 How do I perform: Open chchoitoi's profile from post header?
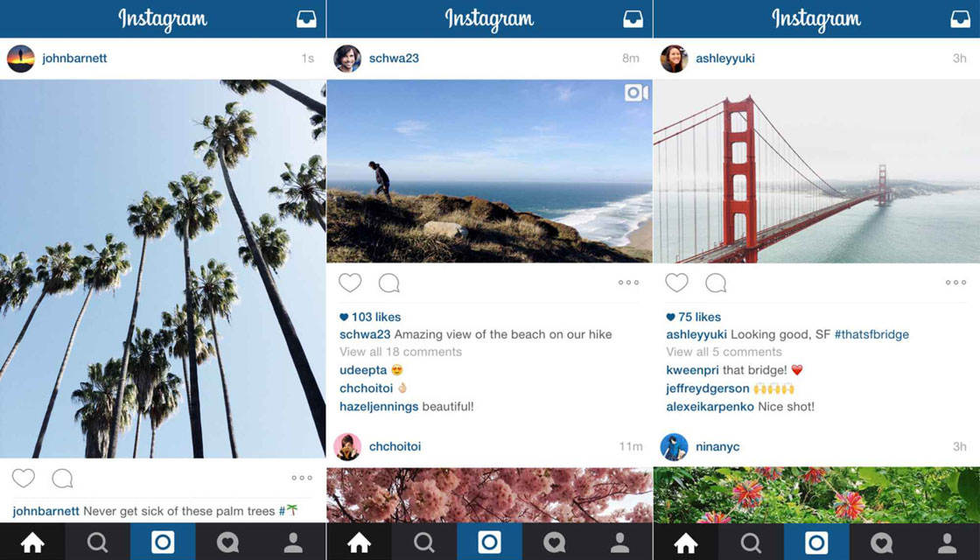(x=395, y=446)
